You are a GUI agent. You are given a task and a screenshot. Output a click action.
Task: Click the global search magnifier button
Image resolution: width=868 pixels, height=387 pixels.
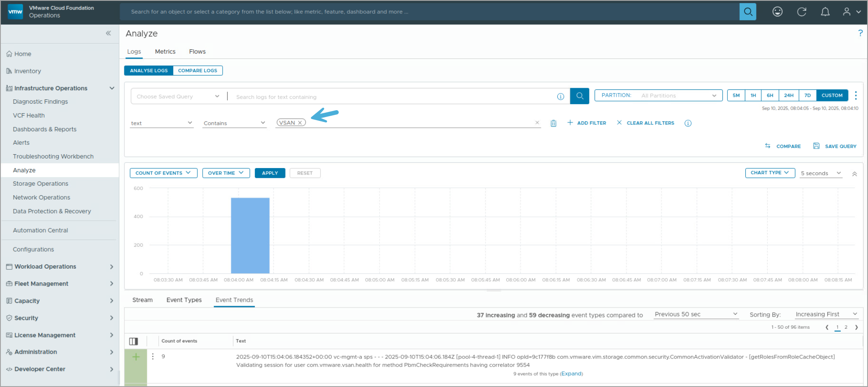coord(747,12)
